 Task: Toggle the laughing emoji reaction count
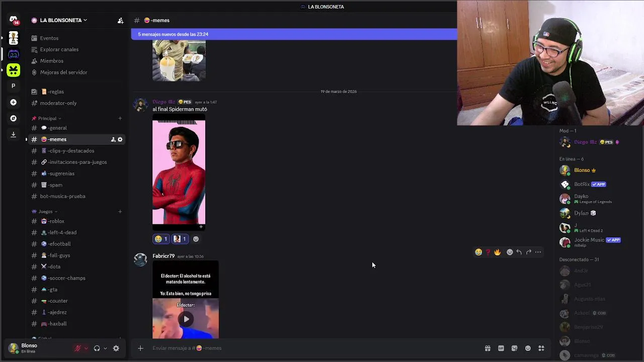tap(162, 239)
